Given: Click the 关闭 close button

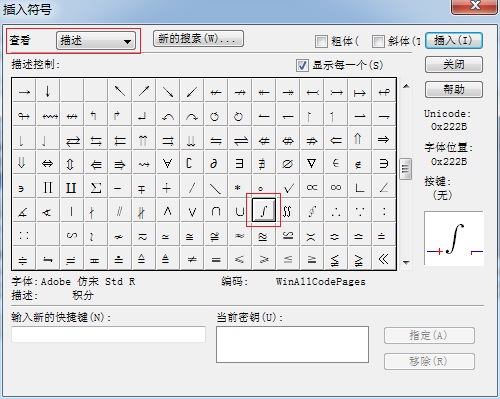Looking at the screenshot, I should click(454, 64).
